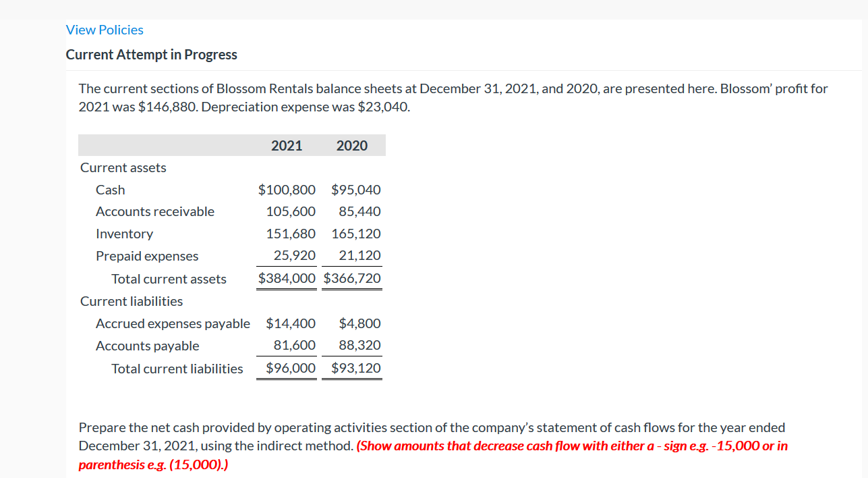
Task: Click the $100,800 cash value for 2021
Action: pyautogui.click(x=287, y=190)
